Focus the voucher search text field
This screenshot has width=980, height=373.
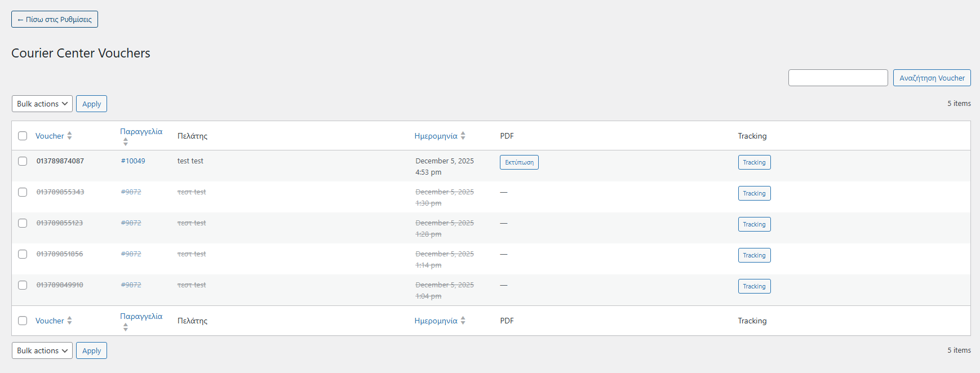(837, 78)
